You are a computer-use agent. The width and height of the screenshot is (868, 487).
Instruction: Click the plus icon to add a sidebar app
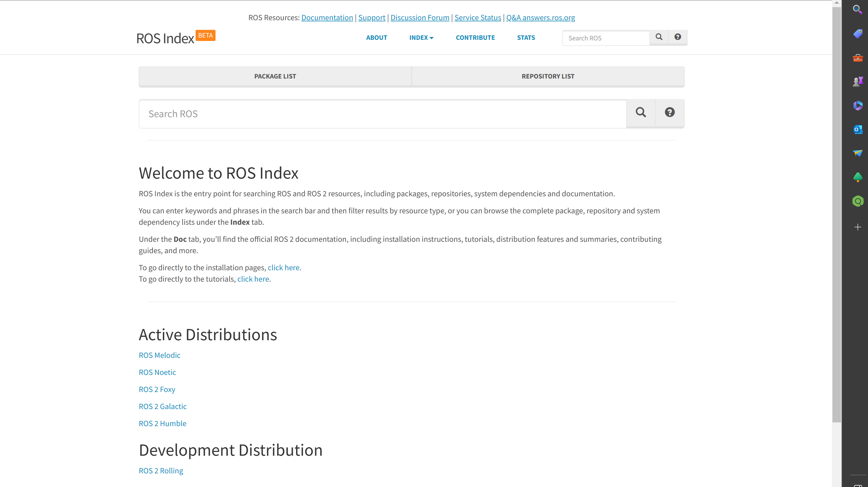857,227
